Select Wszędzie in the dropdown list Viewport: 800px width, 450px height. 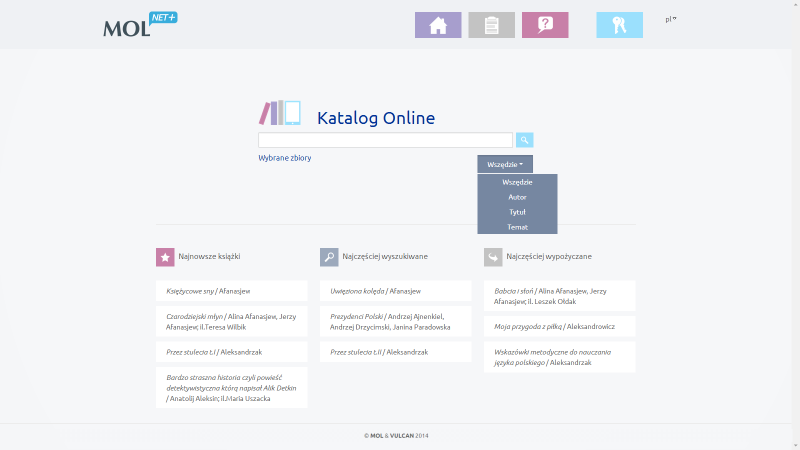tap(517, 182)
